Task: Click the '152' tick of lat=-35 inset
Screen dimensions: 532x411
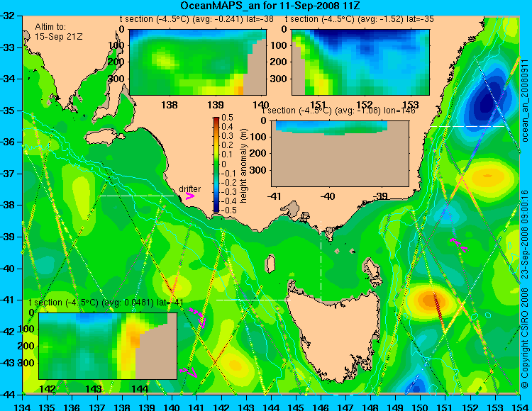Action: pos(365,105)
